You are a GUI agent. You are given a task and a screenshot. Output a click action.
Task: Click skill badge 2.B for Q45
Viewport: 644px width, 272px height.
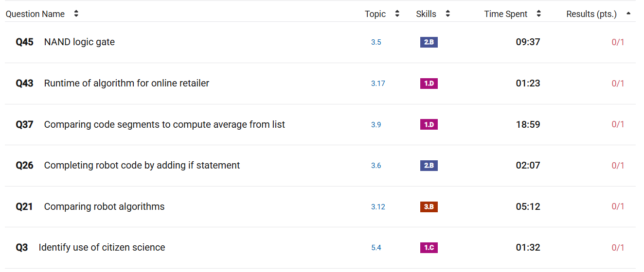tap(429, 42)
